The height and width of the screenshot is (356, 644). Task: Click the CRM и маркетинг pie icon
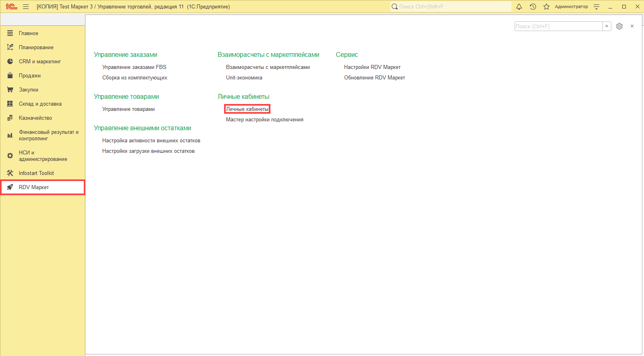click(10, 61)
